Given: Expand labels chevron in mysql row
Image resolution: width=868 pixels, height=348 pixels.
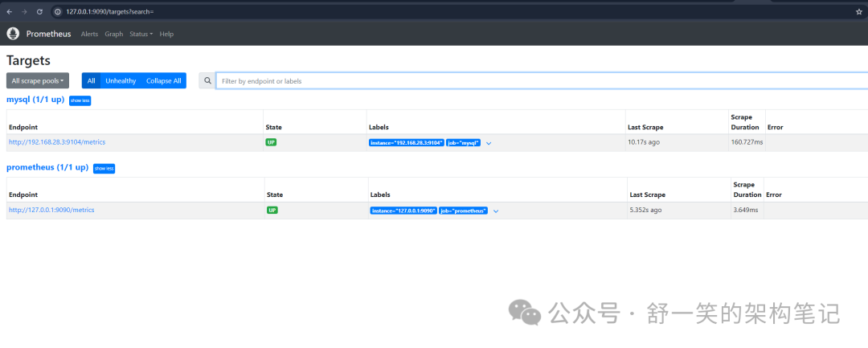Looking at the screenshot, I should 489,143.
